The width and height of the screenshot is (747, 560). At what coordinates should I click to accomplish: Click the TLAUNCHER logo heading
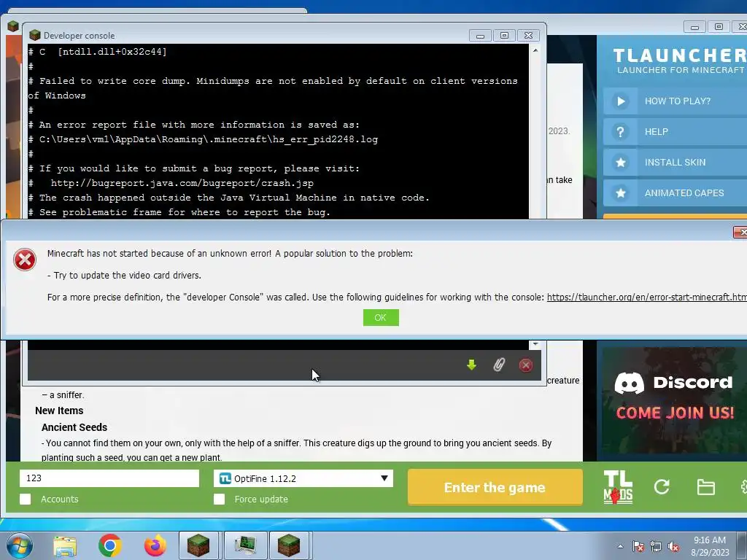click(x=679, y=55)
